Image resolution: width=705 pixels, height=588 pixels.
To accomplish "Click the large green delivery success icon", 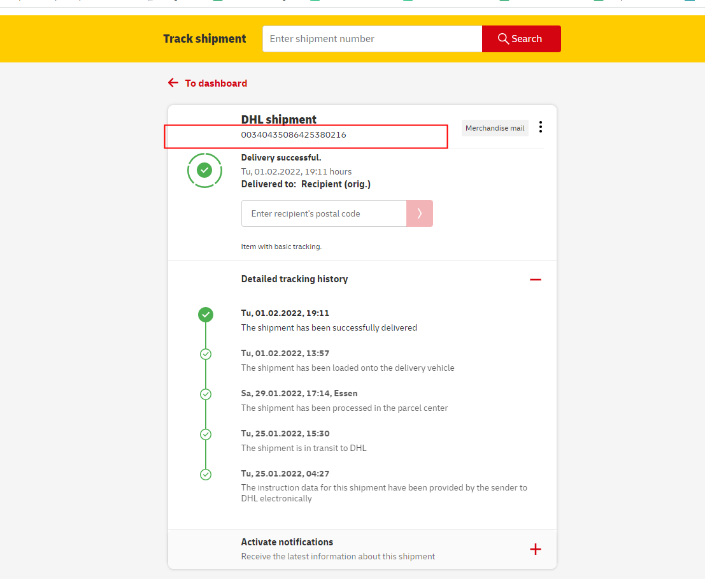I will pyautogui.click(x=204, y=170).
